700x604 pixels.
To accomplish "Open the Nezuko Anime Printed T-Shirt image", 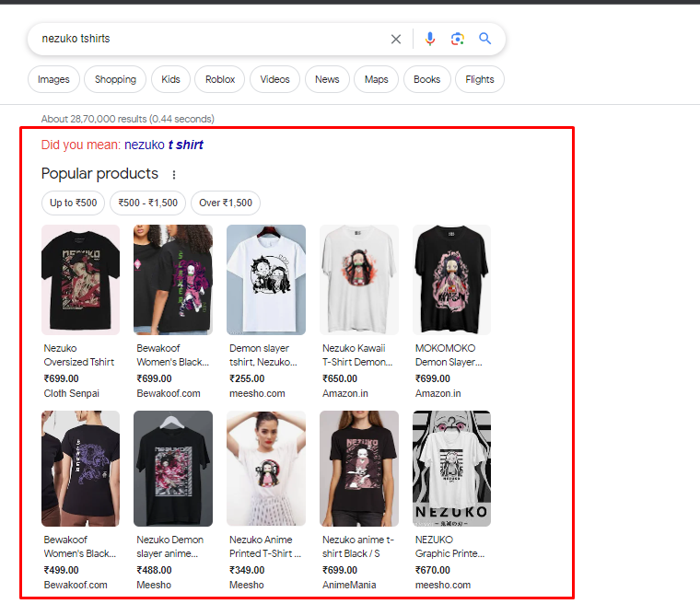I will (266, 469).
